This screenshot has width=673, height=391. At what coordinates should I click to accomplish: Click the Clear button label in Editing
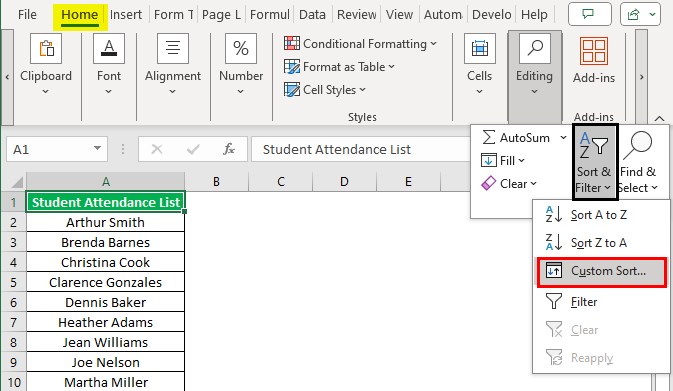pyautogui.click(x=513, y=184)
